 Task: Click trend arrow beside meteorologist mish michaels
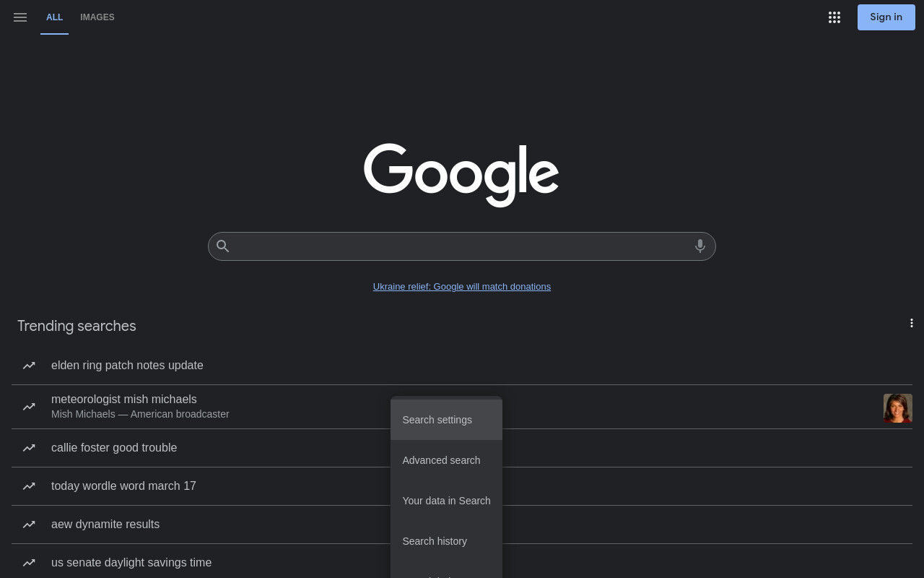pyautogui.click(x=29, y=407)
